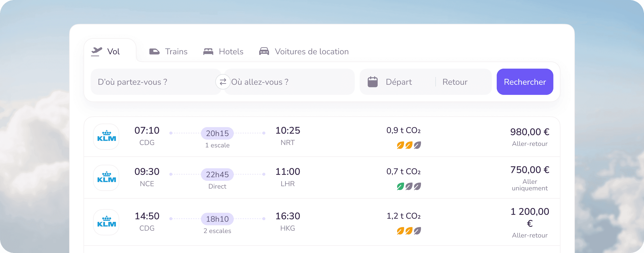Click the car icon for Voitures de location
Viewport: 644px width, 253px height.
click(264, 51)
